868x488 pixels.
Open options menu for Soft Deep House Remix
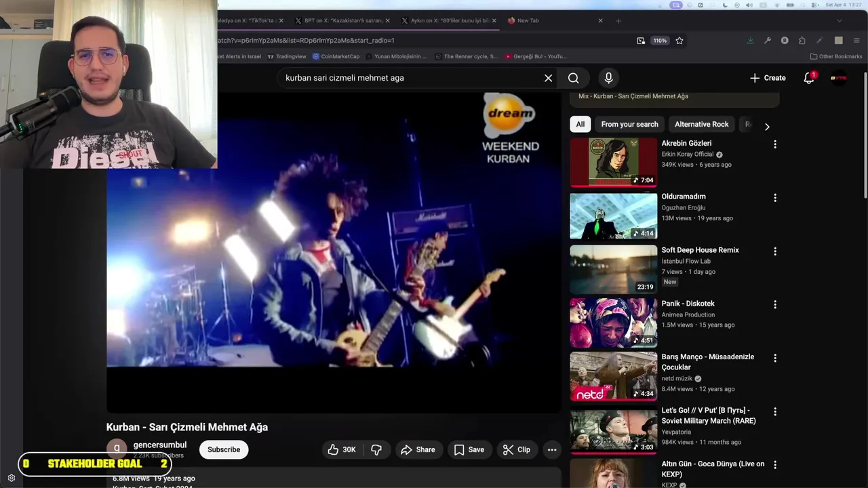(775, 251)
